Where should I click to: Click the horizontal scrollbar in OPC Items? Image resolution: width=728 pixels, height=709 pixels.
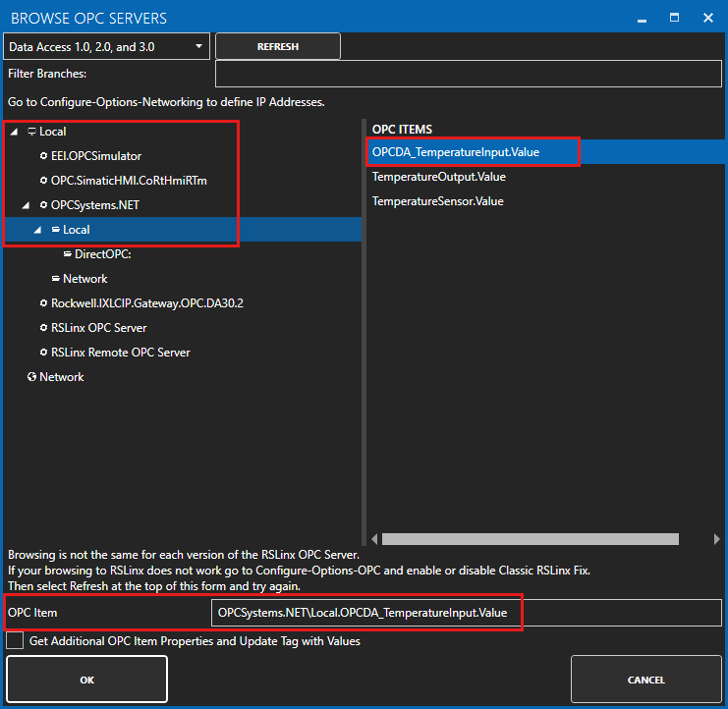tap(531, 539)
